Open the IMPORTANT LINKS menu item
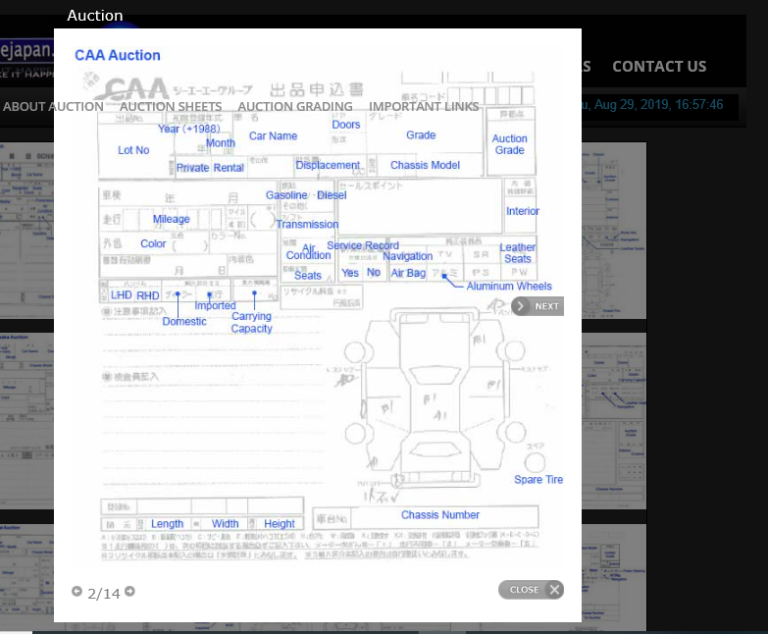768x634 pixels. tap(424, 106)
